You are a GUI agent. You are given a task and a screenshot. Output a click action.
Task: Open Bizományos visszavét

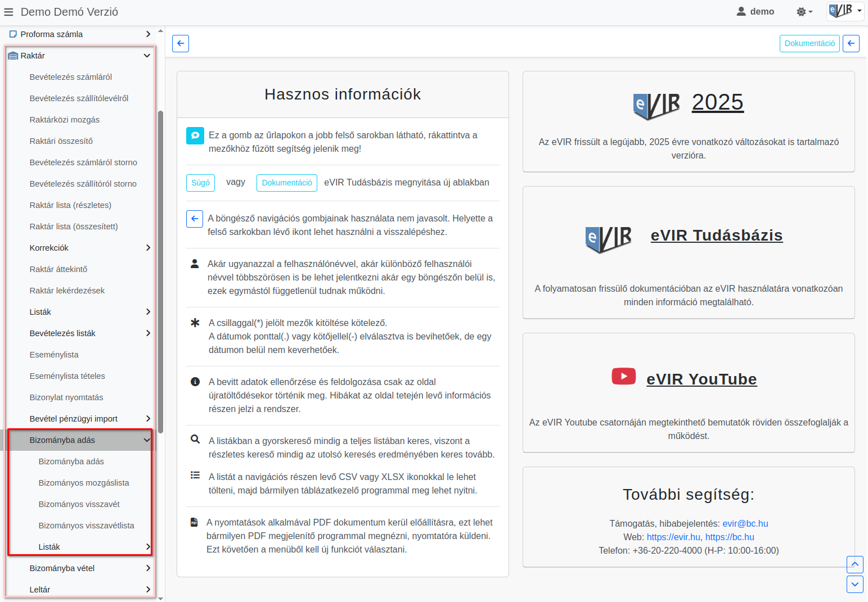[x=79, y=504]
